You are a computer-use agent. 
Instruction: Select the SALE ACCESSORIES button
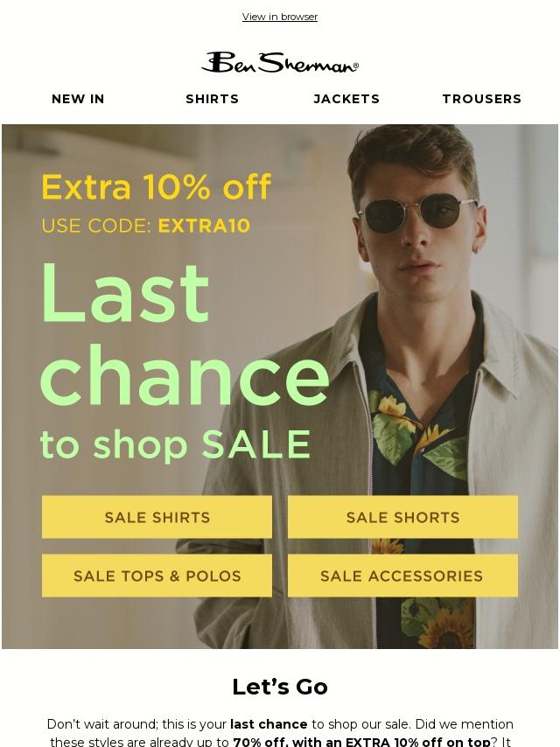tap(402, 576)
